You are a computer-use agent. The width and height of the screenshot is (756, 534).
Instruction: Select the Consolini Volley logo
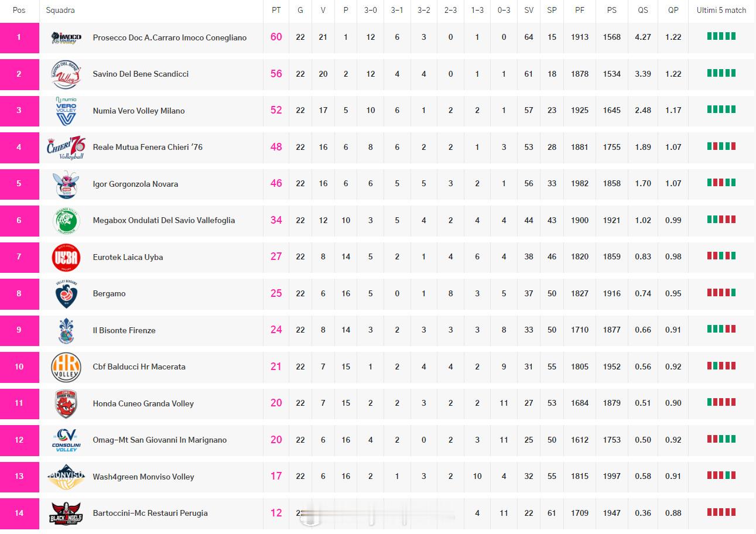66,440
